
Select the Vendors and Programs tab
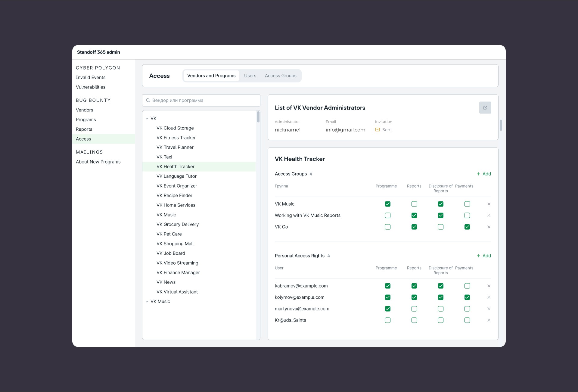pos(211,76)
